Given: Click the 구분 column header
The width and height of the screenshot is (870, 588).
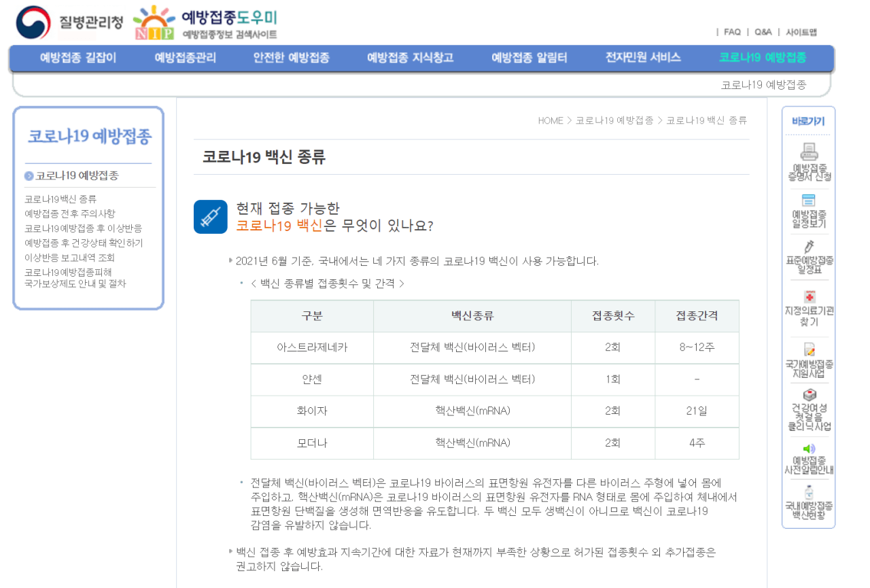Looking at the screenshot, I should click(x=312, y=316).
